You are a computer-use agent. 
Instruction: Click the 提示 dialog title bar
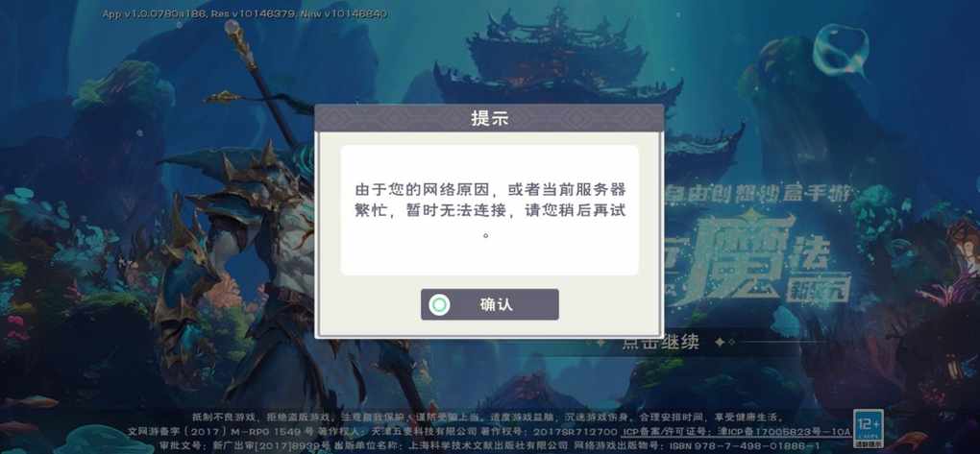point(489,118)
